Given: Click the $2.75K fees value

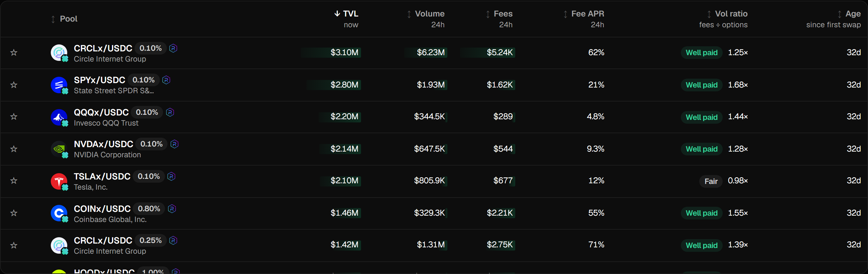Looking at the screenshot, I should (x=500, y=245).
